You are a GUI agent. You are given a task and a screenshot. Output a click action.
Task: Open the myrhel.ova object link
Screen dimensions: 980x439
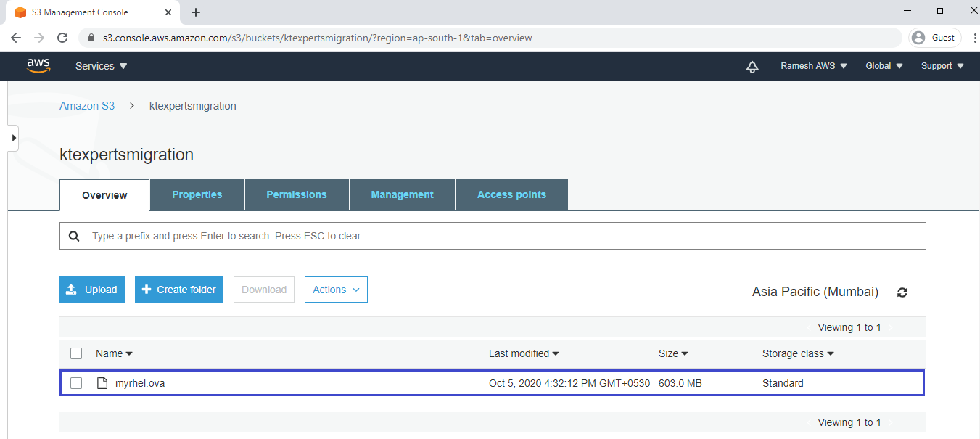(x=140, y=383)
